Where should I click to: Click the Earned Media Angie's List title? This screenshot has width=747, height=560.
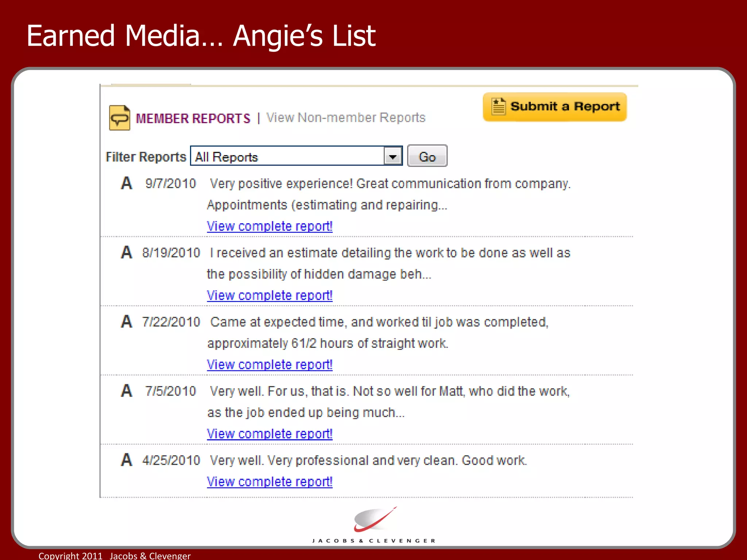(201, 36)
